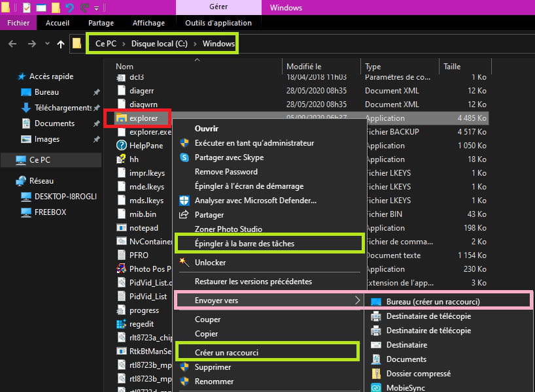Select the diagwrn file name
Image resolution: width=535 pixels, height=392 pixels.
pos(143,105)
